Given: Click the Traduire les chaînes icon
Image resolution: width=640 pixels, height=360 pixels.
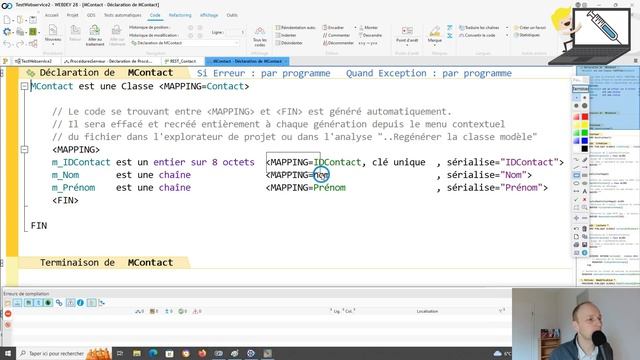Looking at the screenshot, I should [x=462, y=27].
